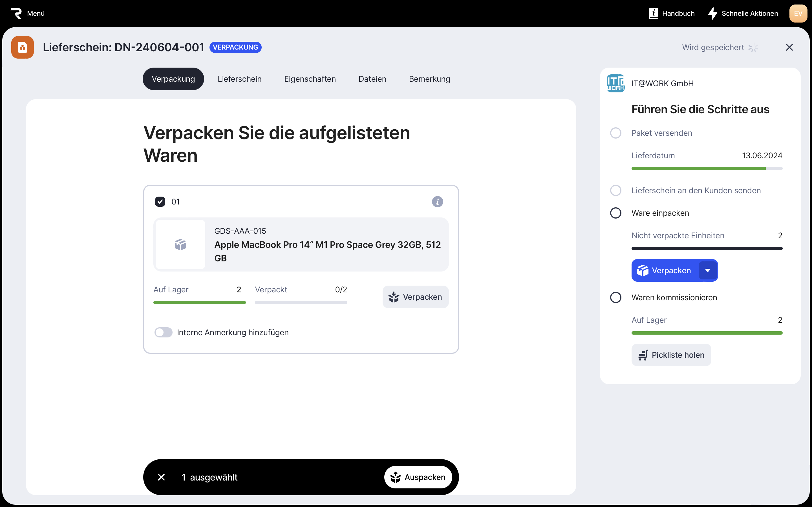Click the grey Verpacken button on item
This screenshot has height=507, width=812.
(415, 297)
